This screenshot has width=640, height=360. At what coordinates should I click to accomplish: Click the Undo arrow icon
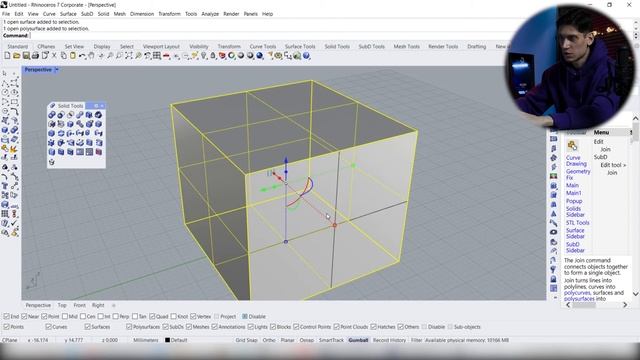pyautogui.click(x=82, y=56)
